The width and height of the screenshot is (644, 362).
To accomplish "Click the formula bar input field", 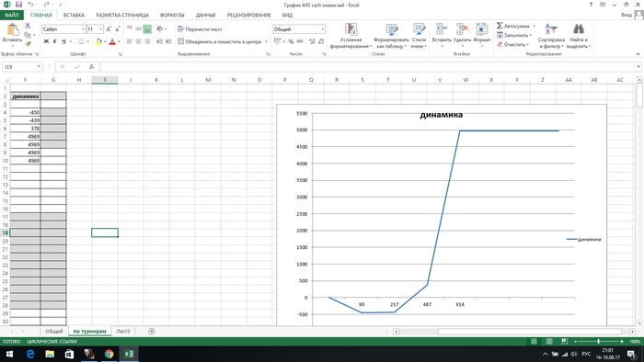I will (369, 67).
